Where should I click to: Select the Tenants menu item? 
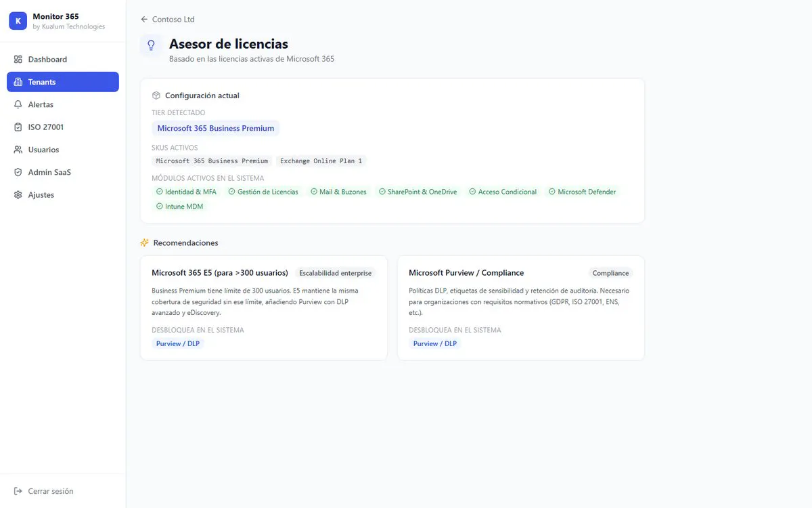[x=63, y=82]
